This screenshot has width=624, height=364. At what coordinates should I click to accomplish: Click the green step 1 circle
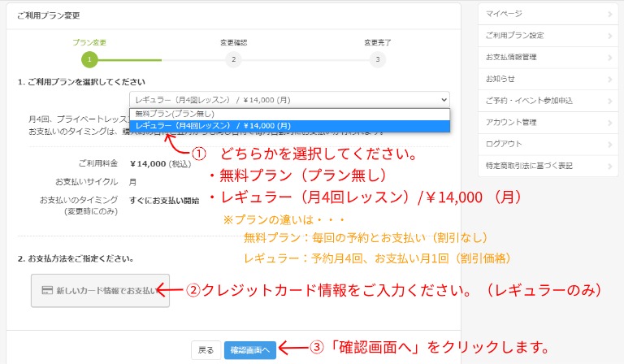89,59
